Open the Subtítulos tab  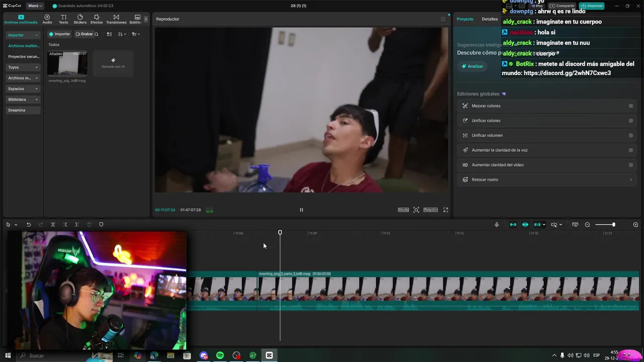click(x=135, y=19)
